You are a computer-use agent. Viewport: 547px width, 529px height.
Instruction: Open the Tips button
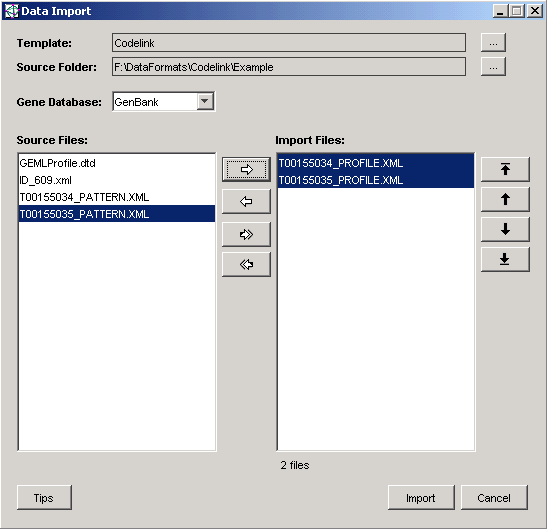(x=44, y=498)
